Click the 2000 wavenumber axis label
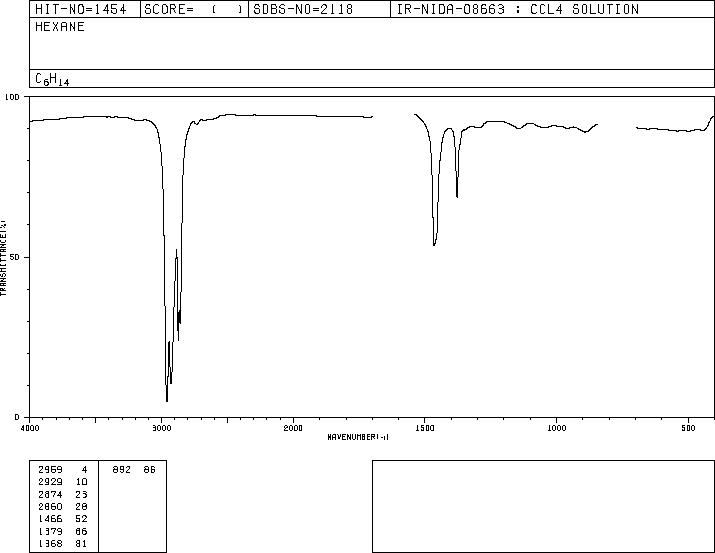The width and height of the screenshot is (715, 553). (x=293, y=428)
